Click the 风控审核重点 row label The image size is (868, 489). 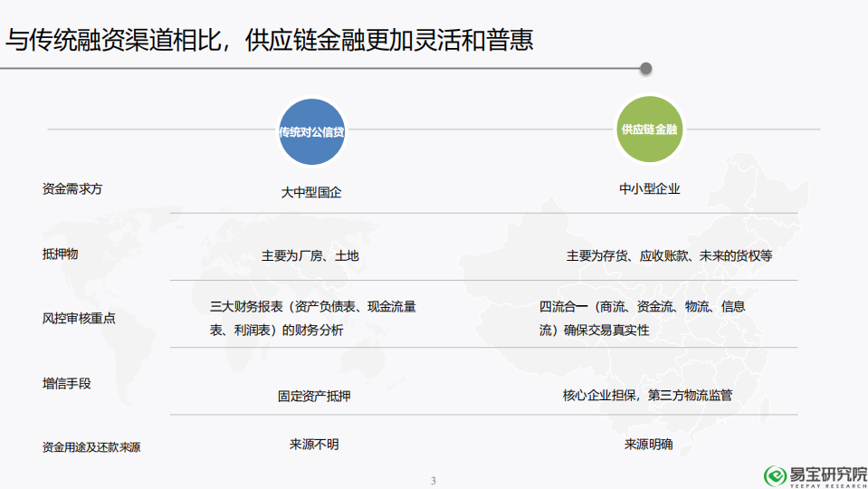point(79,319)
